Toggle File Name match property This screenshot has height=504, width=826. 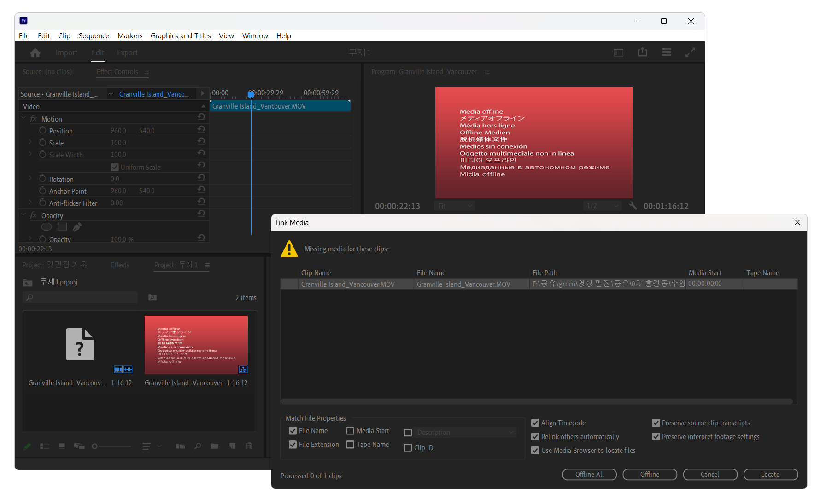(293, 431)
